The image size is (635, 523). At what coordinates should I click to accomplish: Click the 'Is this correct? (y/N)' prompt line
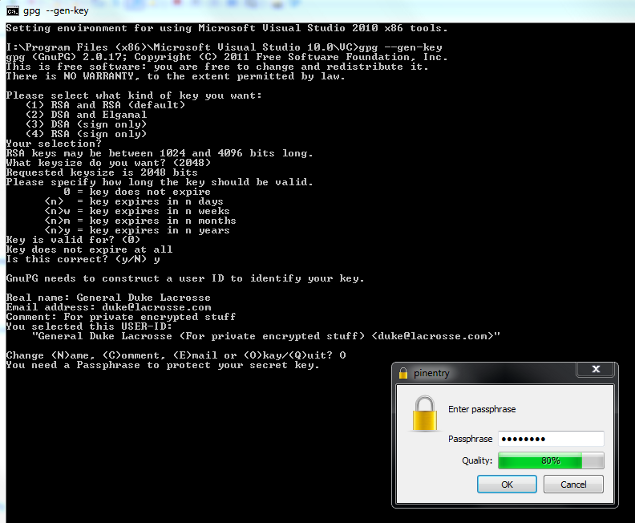82,259
